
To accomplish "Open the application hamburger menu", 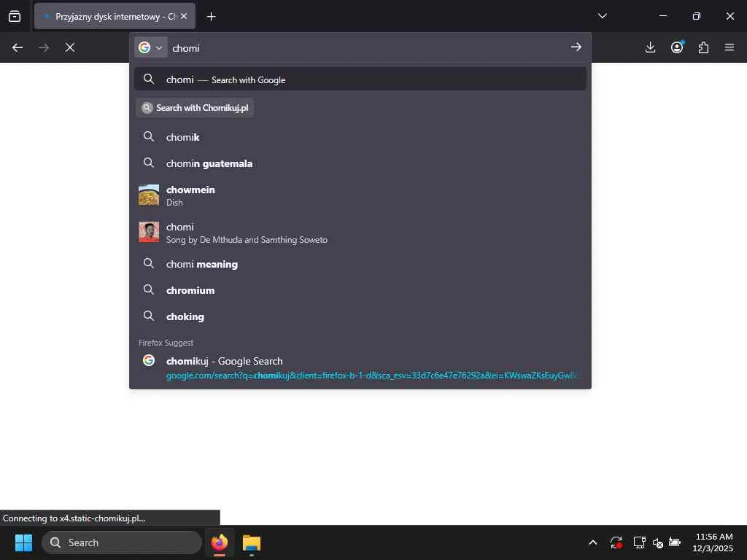I will [x=729, y=47].
